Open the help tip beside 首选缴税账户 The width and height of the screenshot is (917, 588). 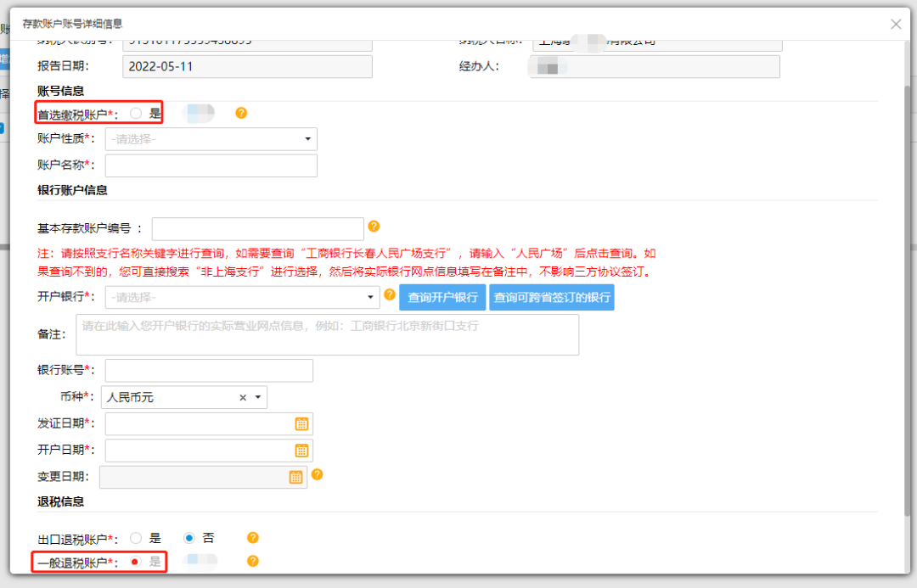point(241,111)
